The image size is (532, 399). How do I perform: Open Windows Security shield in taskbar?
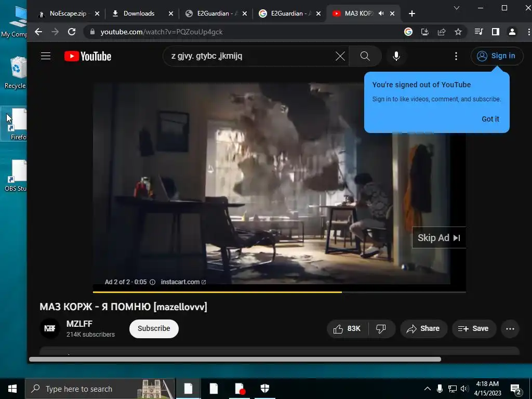tap(264, 389)
